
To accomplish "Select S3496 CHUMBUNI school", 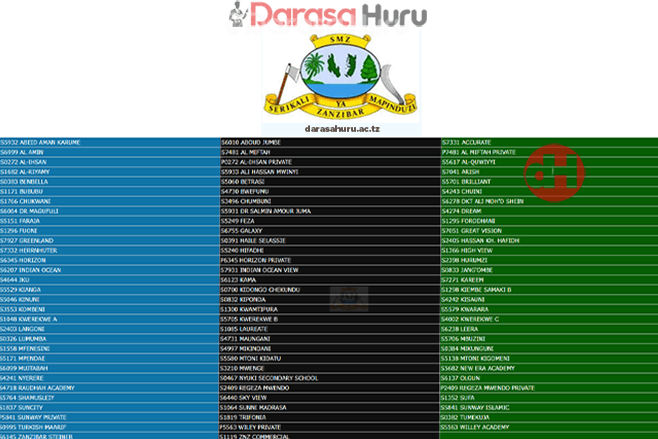I will [246, 201].
